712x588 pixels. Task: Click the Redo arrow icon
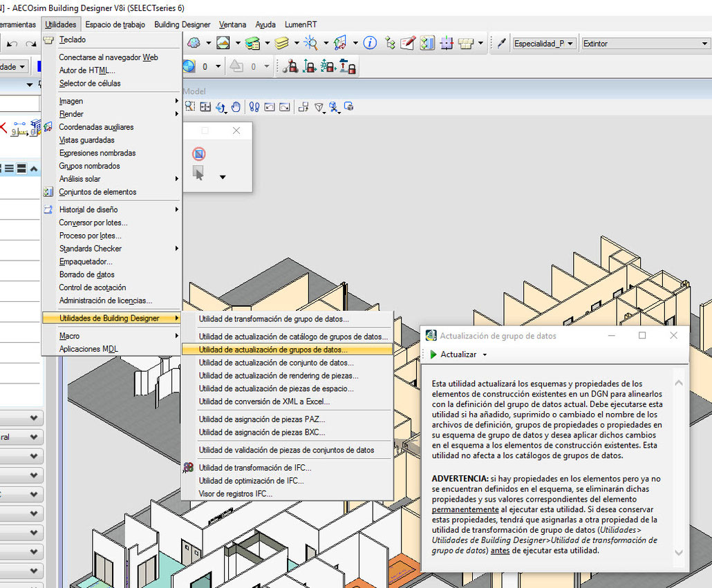(30, 44)
